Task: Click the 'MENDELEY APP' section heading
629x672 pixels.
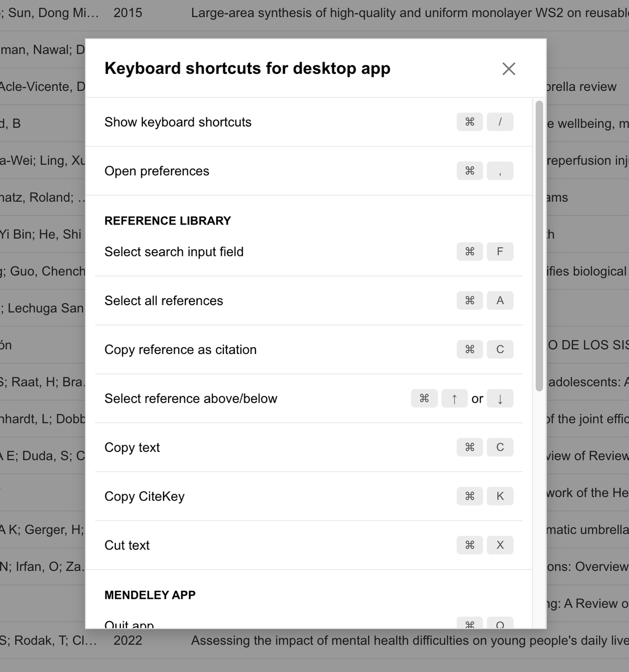Action: pyautogui.click(x=150, y=595)
